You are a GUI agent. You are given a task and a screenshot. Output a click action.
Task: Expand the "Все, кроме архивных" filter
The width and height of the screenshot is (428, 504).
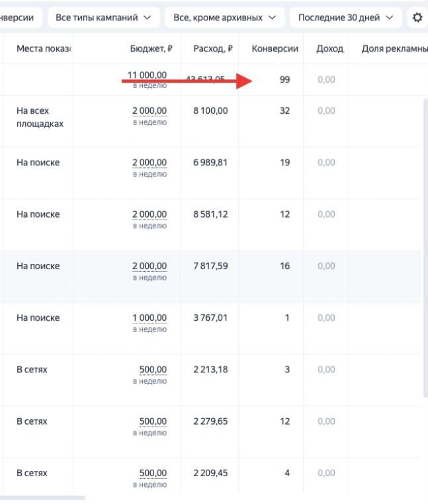[224, 18]
